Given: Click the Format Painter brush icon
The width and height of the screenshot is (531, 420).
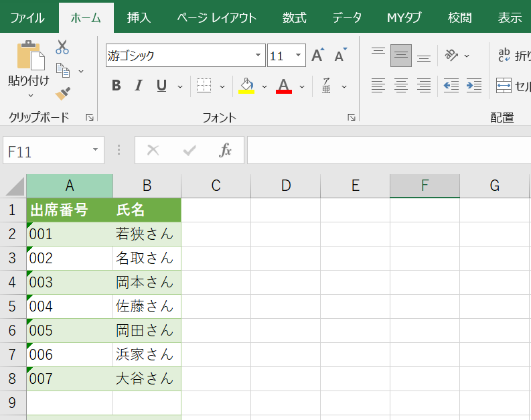Looking at the screenshot, I should pyautogui.click(x=63, y=94).
